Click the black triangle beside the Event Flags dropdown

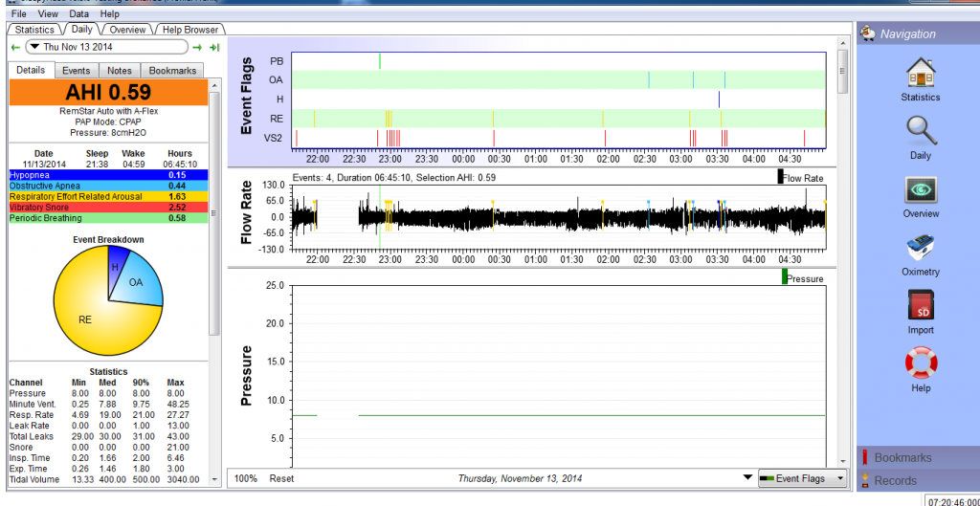(747, 478)
